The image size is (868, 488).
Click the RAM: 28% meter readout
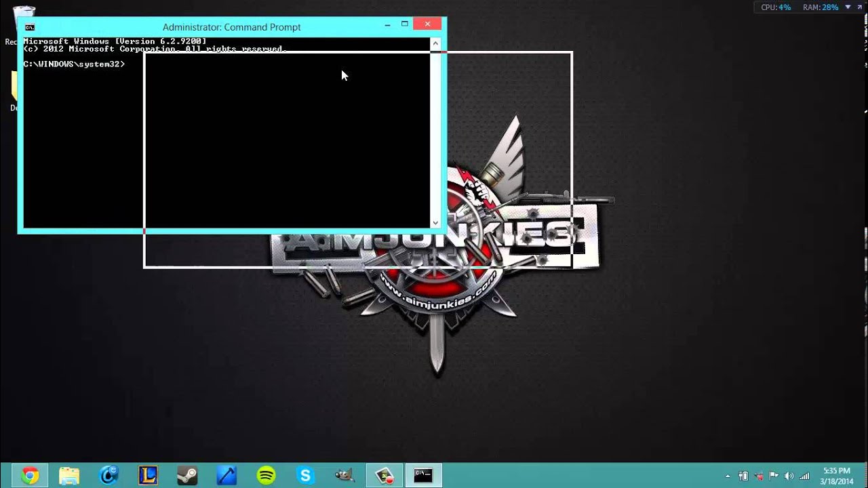[821, 7]
